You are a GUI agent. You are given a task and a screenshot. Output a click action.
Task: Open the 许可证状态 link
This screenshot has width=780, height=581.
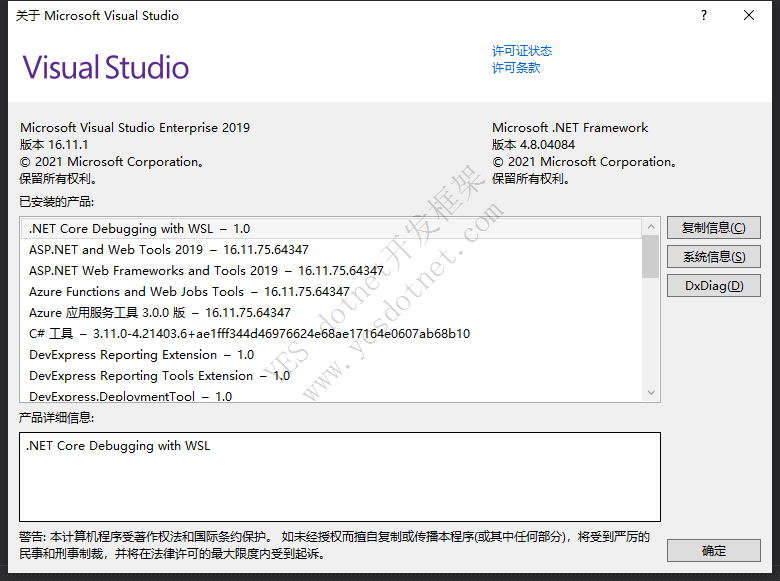[522, 51]
